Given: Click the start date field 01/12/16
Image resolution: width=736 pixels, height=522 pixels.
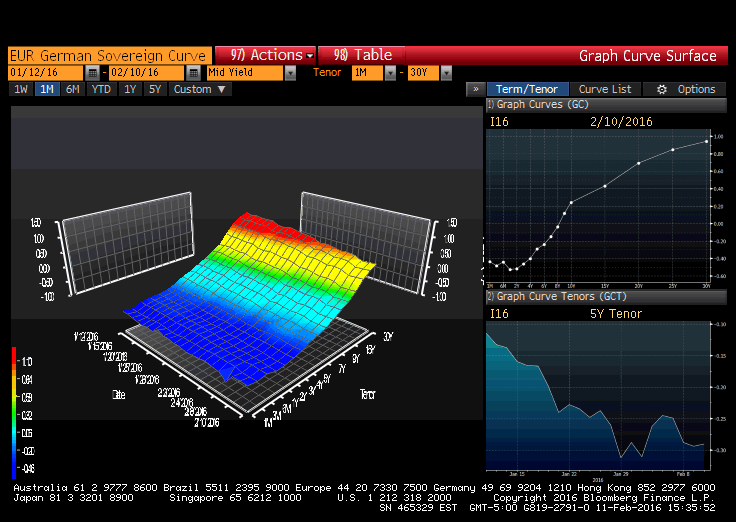Looking at the screenshot, I should pos(46,73).
